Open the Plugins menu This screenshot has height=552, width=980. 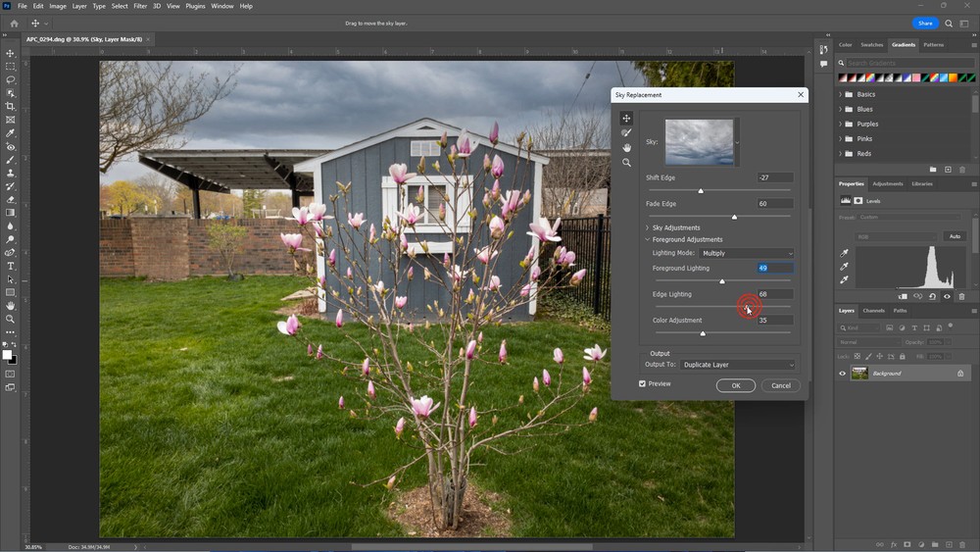tap(195, 6)
